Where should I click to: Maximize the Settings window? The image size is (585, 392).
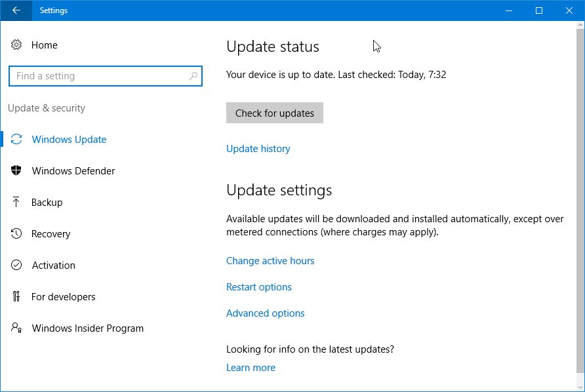point(538,10)
